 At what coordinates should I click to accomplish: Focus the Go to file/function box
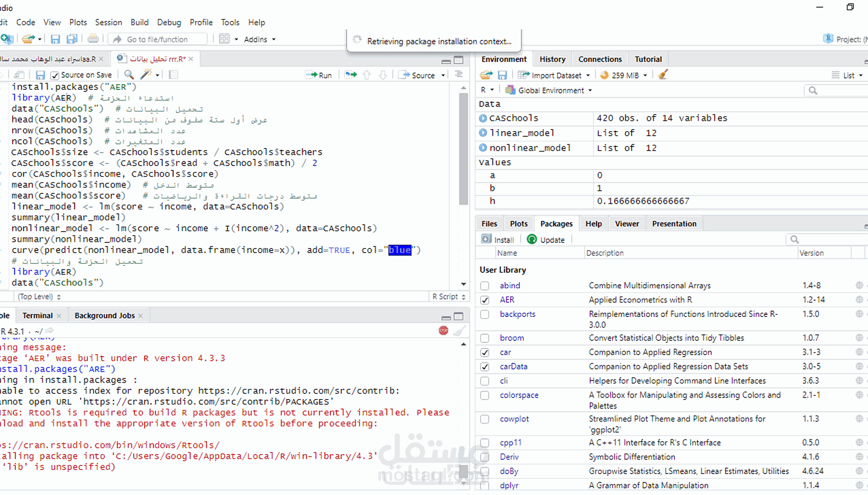pyautogui.click(x=157, y=39)
